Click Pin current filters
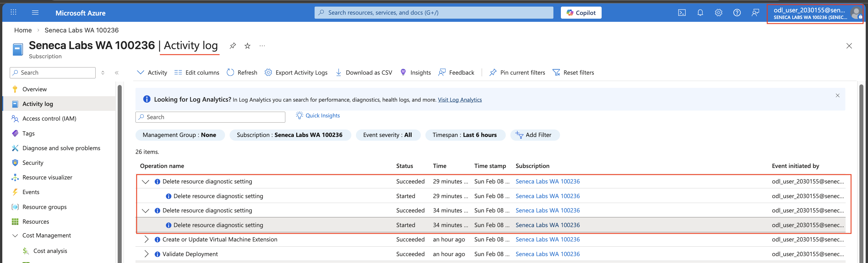 point(517,72)
